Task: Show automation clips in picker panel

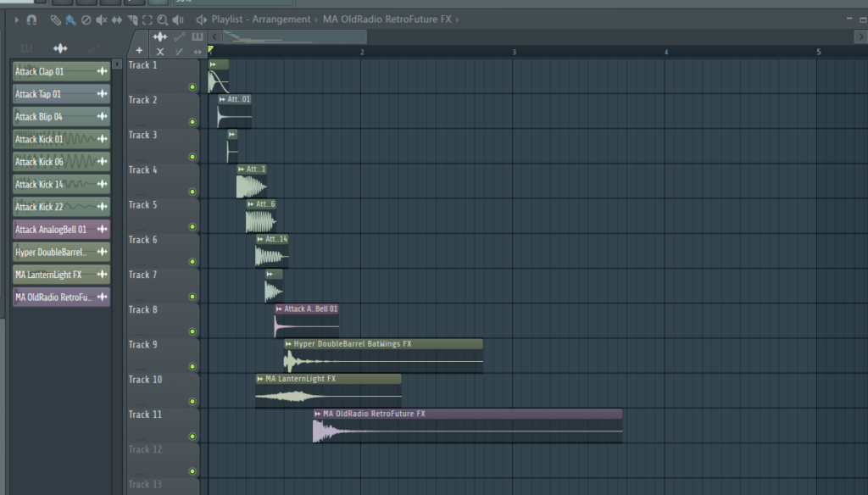Action: [x=95, y=48]
